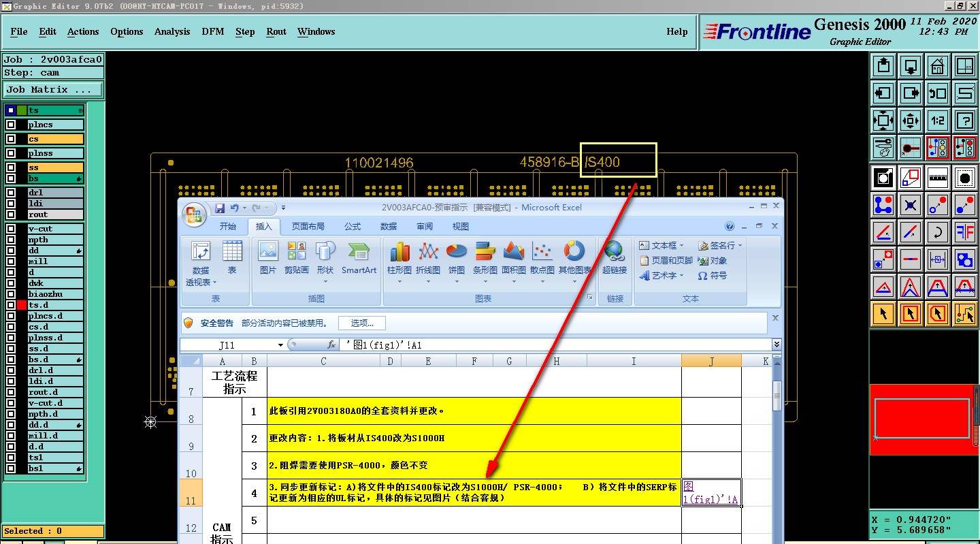
Task: Click the XY coordinate grid icon
Action: 965,66
